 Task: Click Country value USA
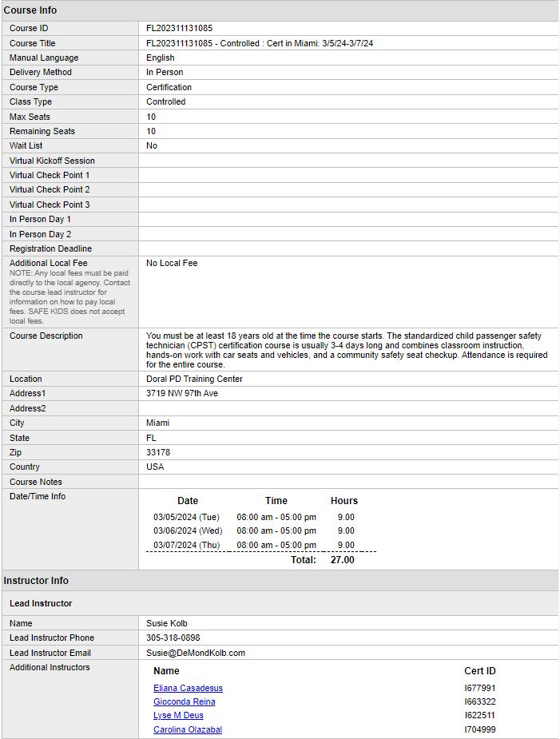(x=155, y=467)
